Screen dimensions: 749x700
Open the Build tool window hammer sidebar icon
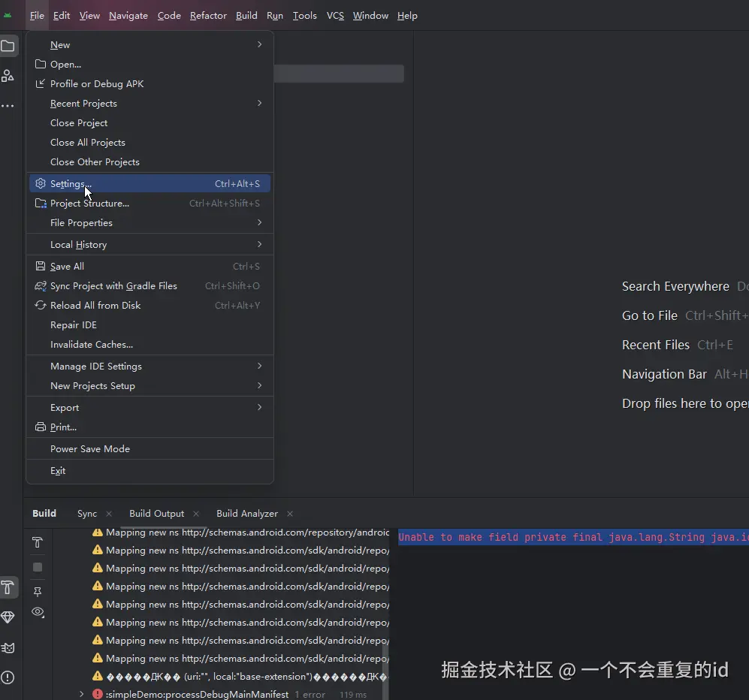(x=8, y=588)
